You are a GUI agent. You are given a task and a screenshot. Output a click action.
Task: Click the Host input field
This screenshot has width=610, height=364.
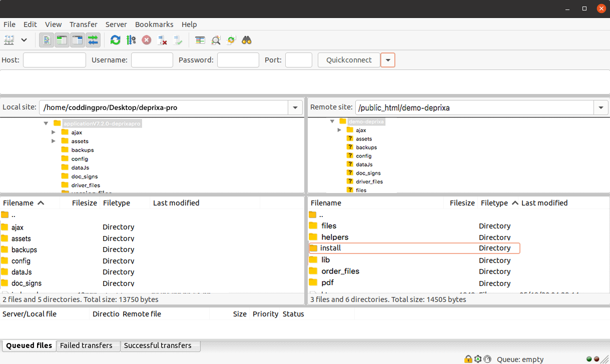(x=55, y=60)
